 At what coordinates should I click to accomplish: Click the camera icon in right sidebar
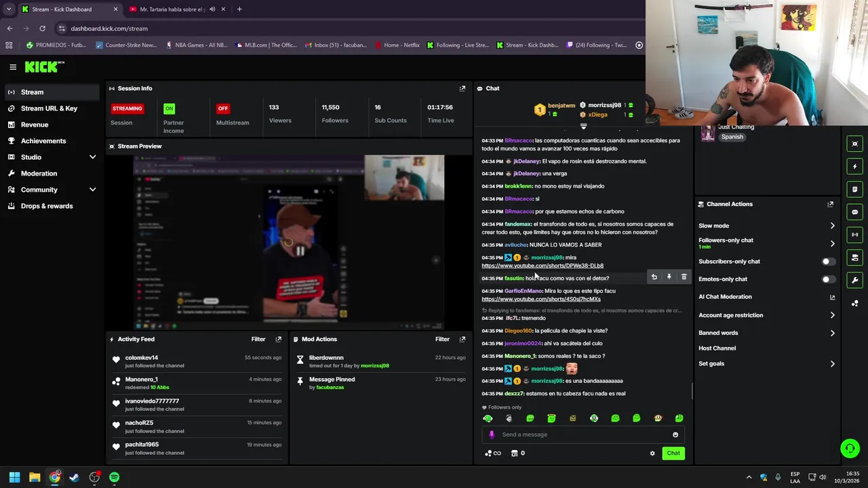pyautogui.click(x=855, y=258)
